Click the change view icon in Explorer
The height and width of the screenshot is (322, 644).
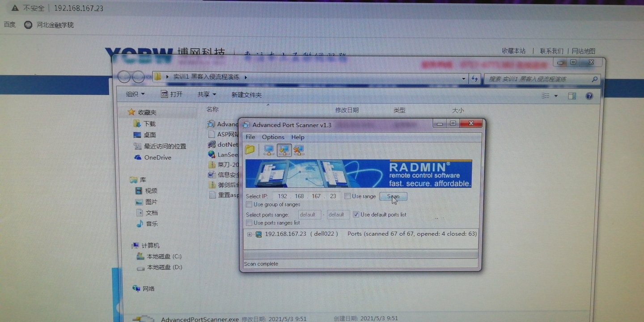click(546, 96)
